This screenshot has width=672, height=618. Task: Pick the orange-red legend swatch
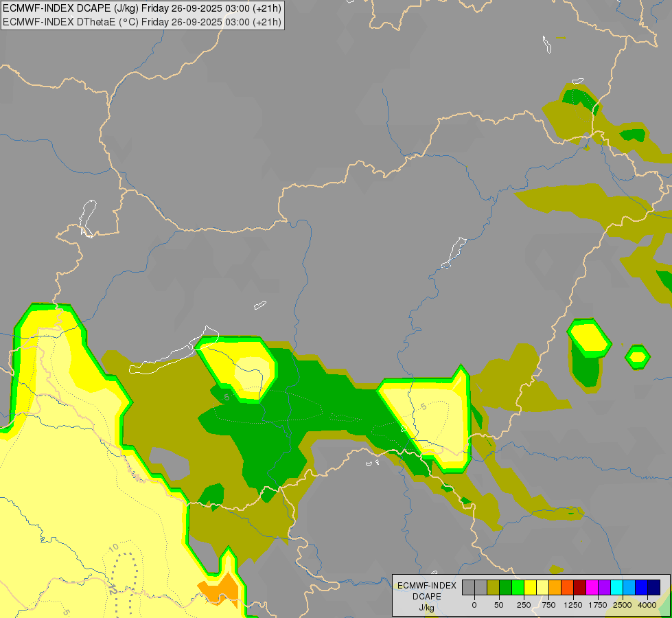coord(568,588)
